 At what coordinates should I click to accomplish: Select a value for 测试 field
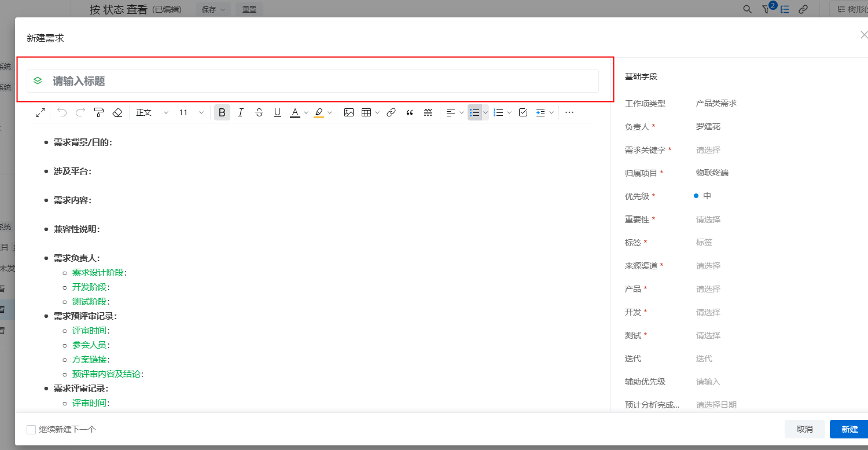708,335
